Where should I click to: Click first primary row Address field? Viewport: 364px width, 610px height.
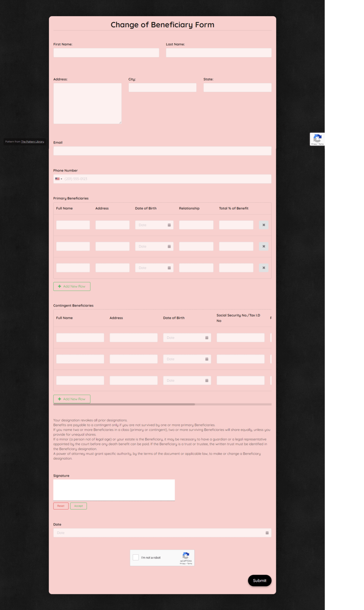tap(112, 225)
